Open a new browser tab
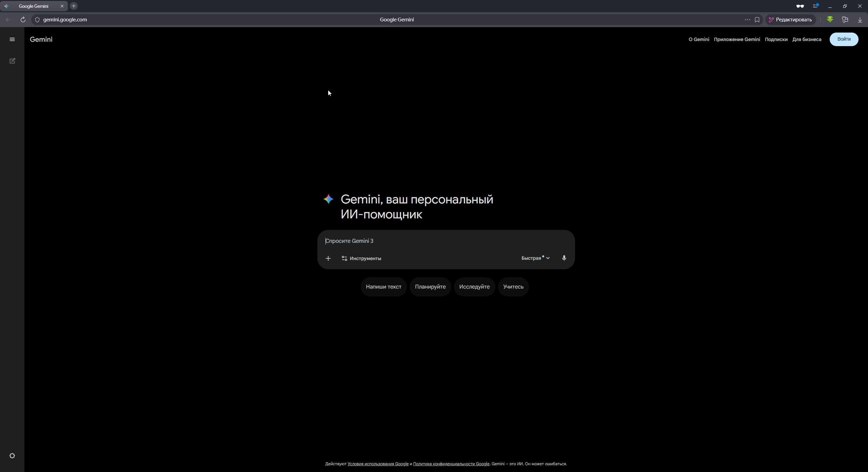 [74, 6]
